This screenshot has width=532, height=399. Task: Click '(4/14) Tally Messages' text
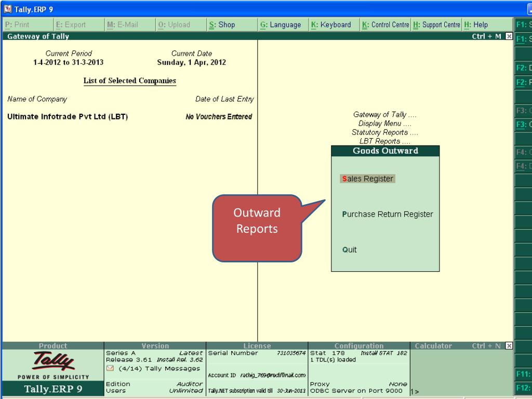pos(159,368)
